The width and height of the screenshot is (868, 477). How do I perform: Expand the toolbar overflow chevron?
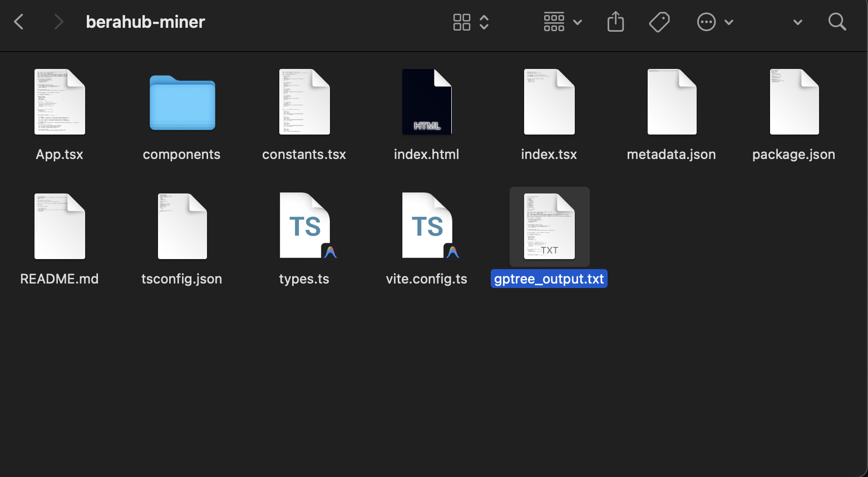(x=797, y=22)
